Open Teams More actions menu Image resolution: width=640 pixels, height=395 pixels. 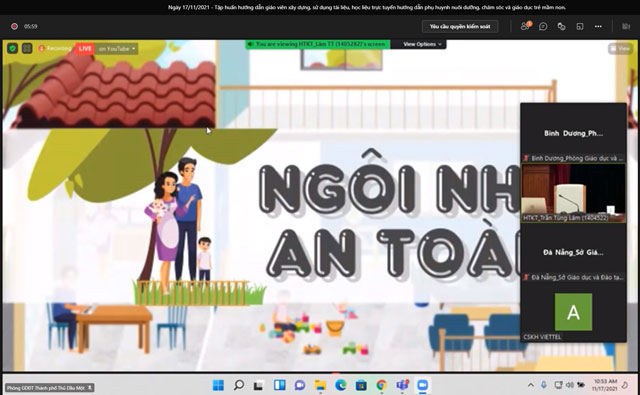[x=598, y=27]
